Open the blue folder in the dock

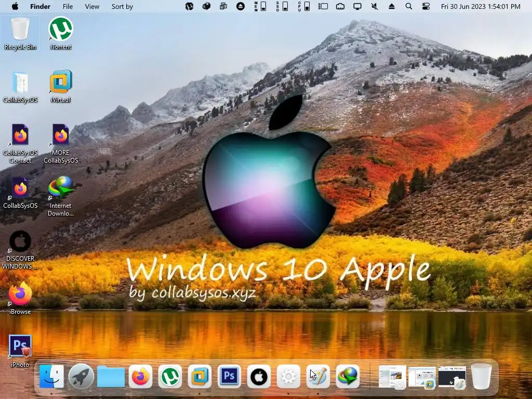point(111,376)
